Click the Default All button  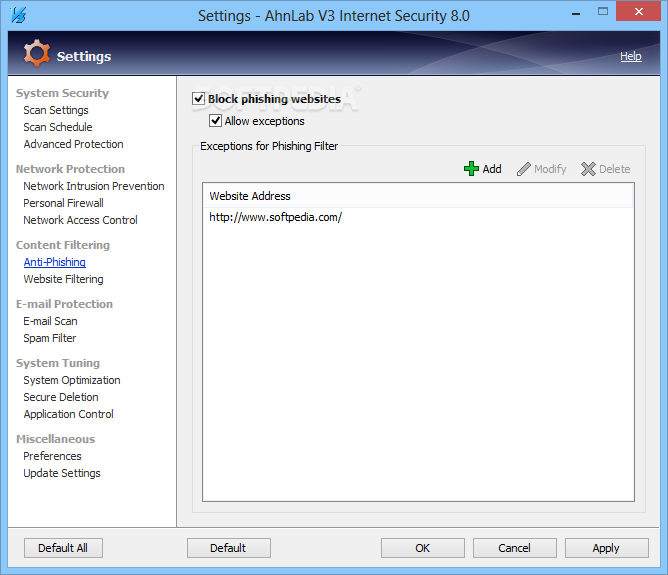click(x=63, y=548)
